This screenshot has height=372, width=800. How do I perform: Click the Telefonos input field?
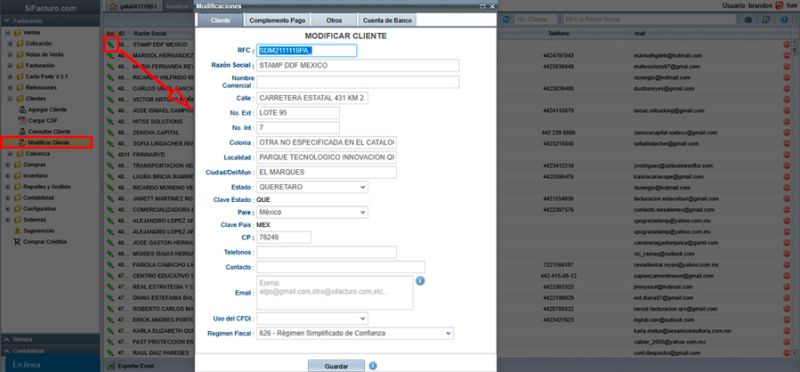[327, 252]
